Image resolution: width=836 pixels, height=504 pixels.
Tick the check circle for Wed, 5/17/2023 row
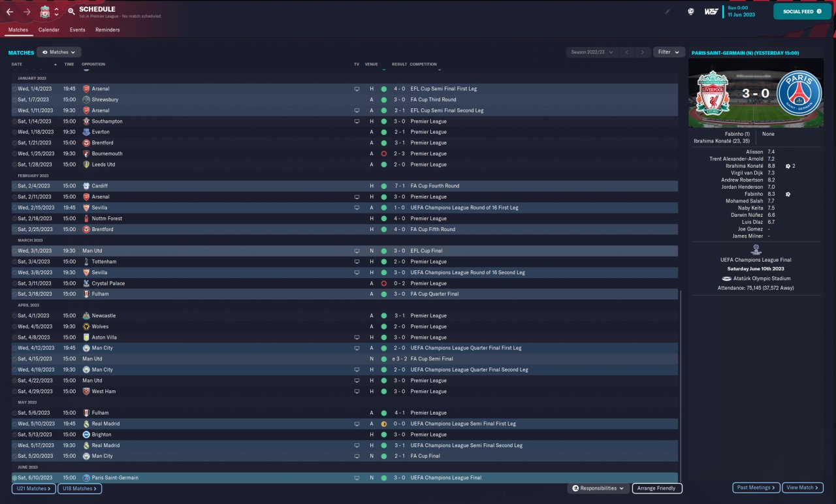point(15,445)
